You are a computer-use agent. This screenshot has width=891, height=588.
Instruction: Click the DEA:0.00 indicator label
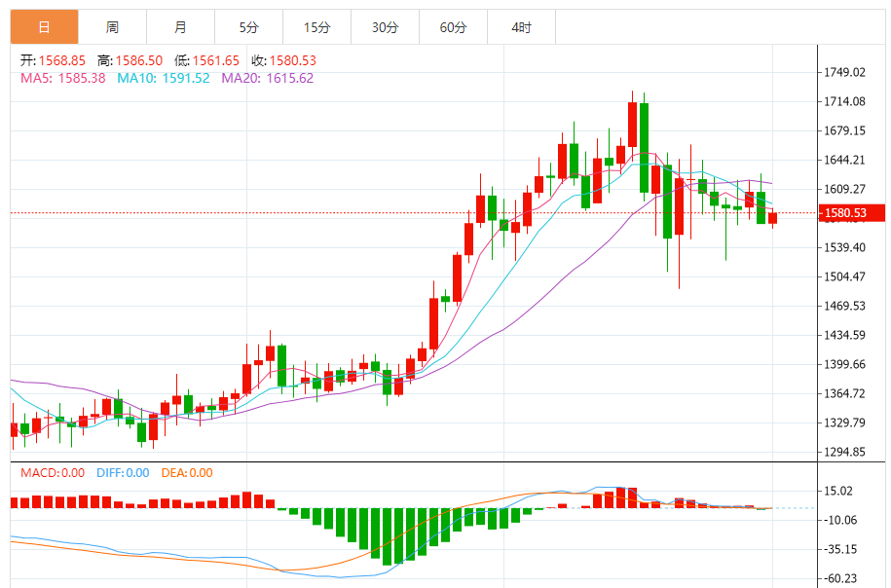pos(187,473)
